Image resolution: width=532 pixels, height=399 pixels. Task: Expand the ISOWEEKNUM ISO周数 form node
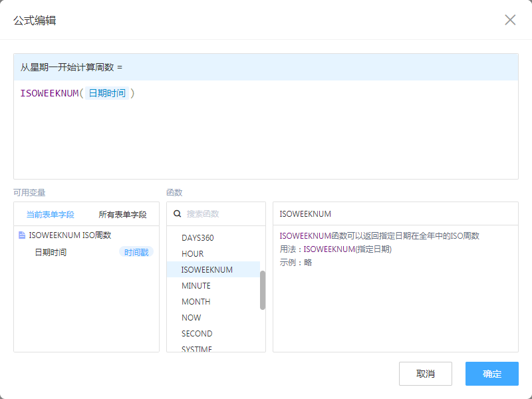click(x=70, y=235)
